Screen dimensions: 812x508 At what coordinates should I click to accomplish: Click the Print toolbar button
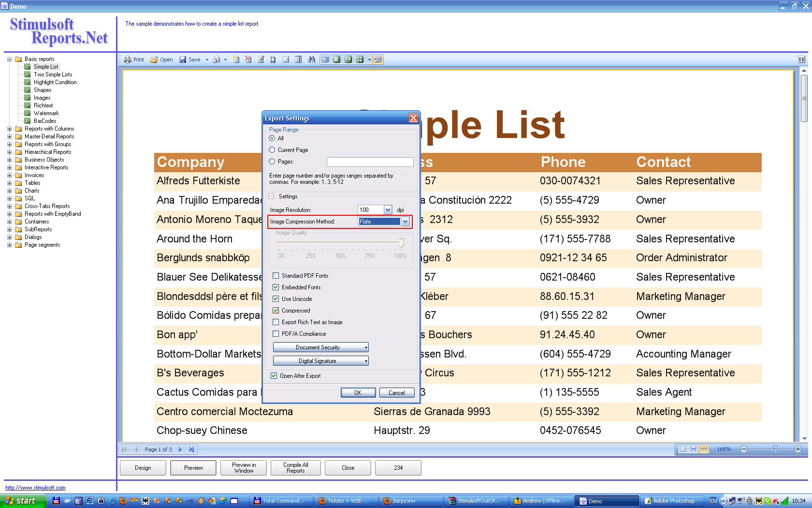point(134,60)
